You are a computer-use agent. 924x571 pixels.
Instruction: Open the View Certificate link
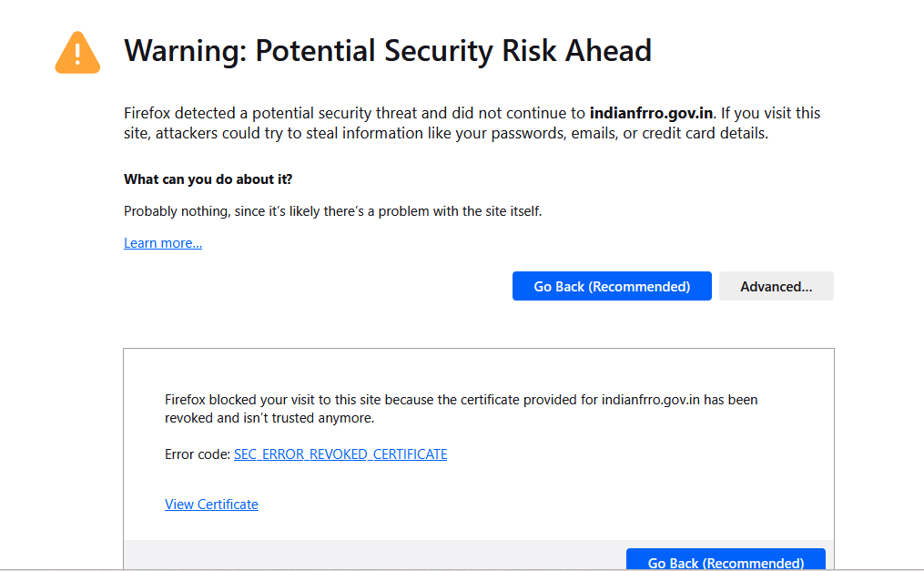tap(211, 505)
